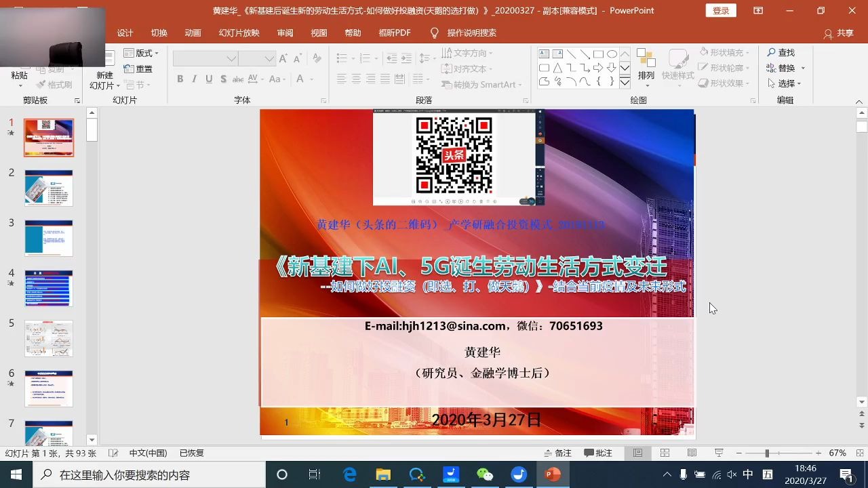
Task: Open the 视图 View tab
Action: [319, 33]
